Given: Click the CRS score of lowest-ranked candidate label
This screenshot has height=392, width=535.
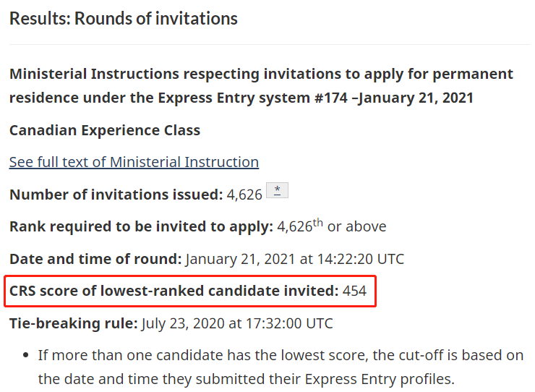Looking at the screenshot, I should point(174,291).
